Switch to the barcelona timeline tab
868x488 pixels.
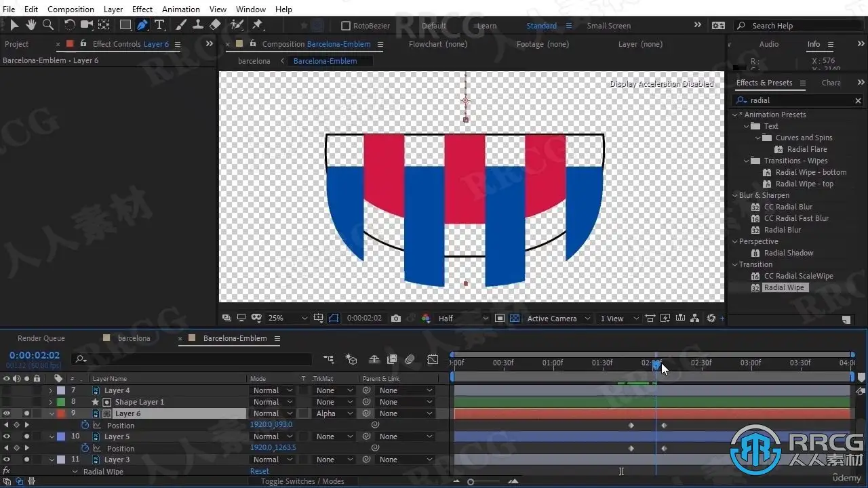coord(134,338)
